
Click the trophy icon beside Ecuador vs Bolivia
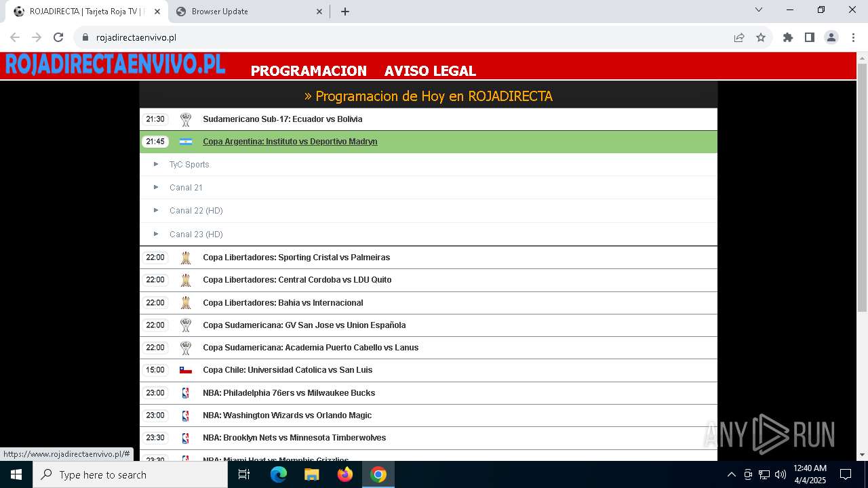(186, 119)
